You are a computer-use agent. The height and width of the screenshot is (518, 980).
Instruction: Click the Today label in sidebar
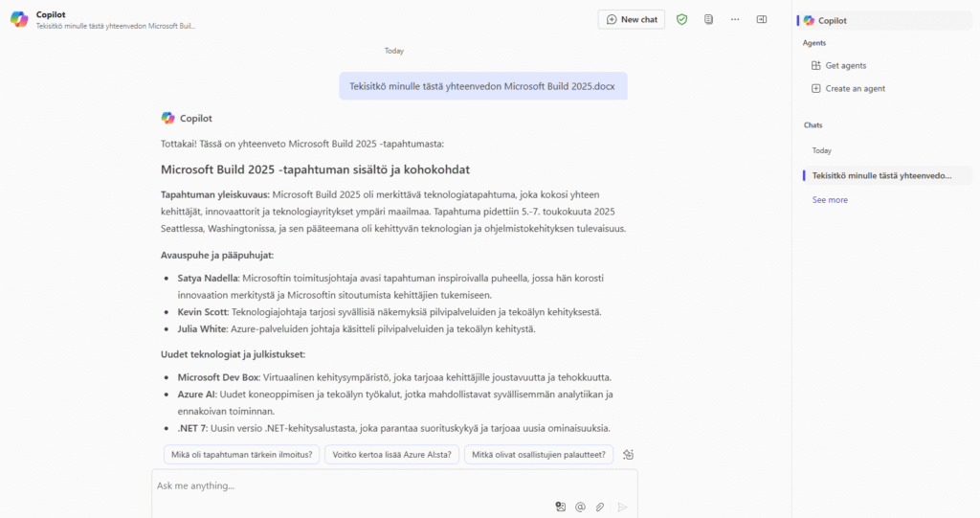[822, 150]
